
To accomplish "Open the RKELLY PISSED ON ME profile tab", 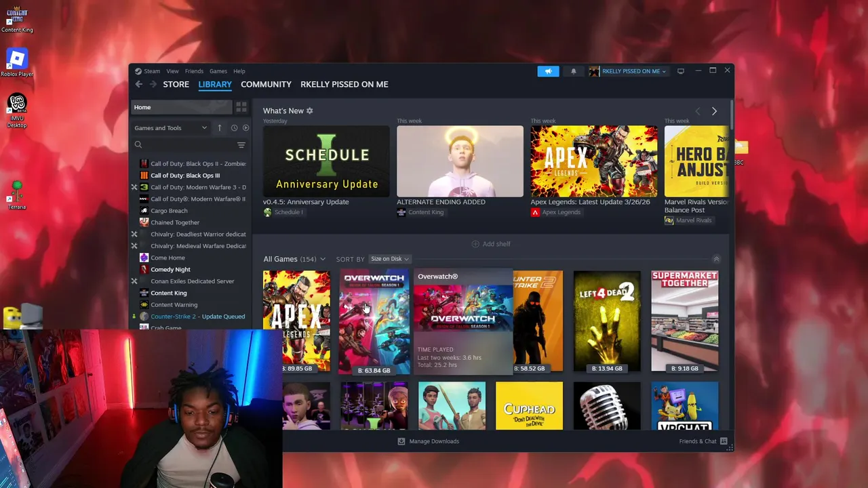I will 344,84.
